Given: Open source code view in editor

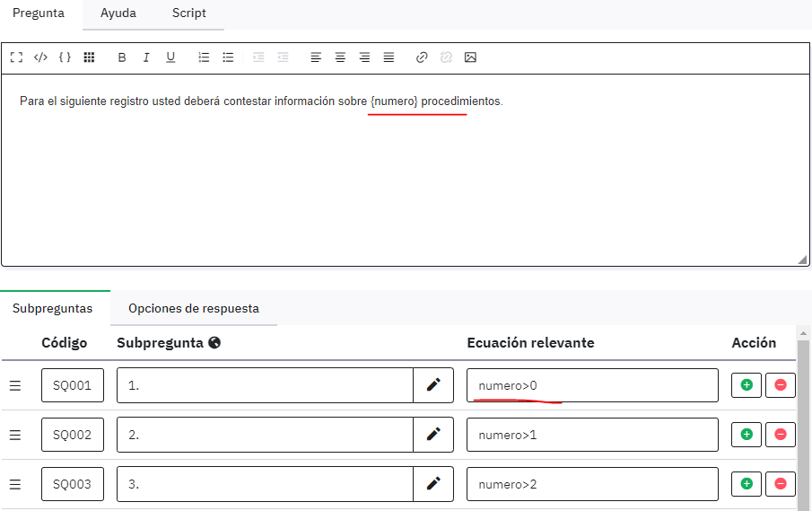Looking at the screenshot, I should coord(40,57).
